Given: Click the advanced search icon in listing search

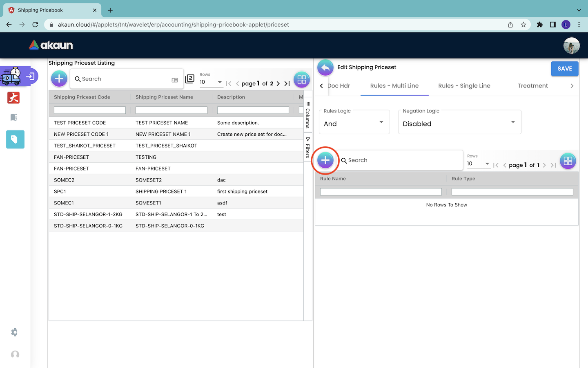Looking at the screenshot, I should pos(175,80).
